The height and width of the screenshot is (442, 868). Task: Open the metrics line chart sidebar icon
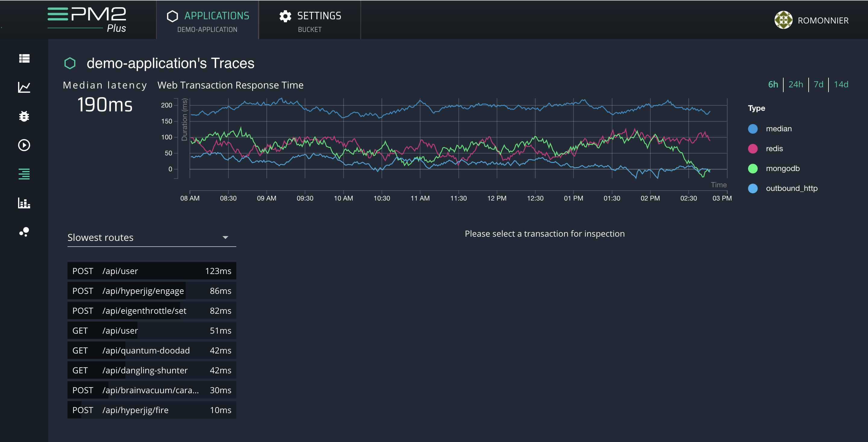coord(24,88)
